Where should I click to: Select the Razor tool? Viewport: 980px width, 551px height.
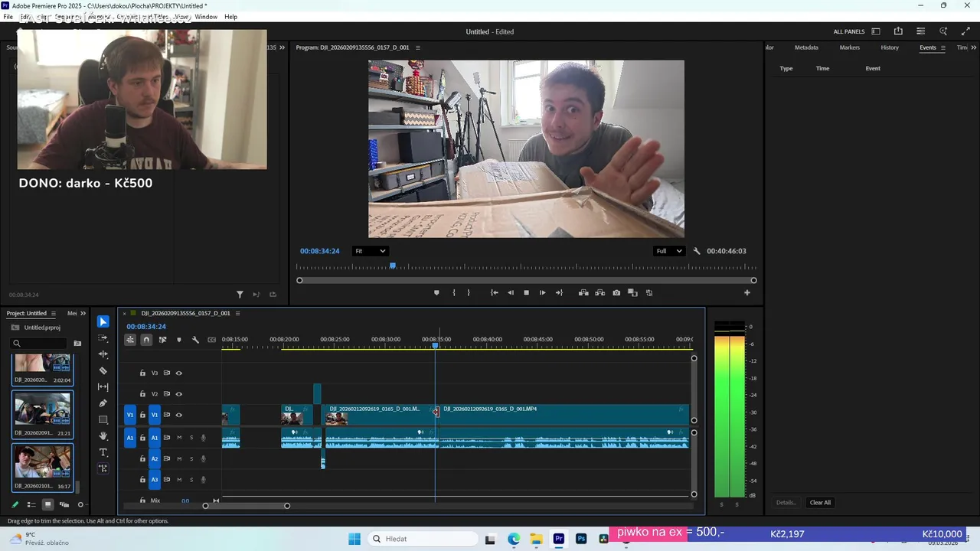[103, 370]
